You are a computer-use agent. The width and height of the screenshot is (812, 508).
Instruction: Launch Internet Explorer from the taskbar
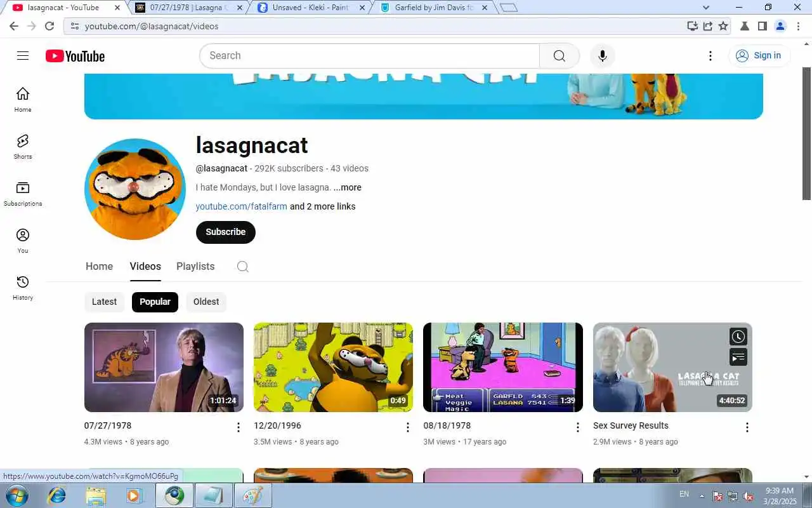tap(57, 495)
